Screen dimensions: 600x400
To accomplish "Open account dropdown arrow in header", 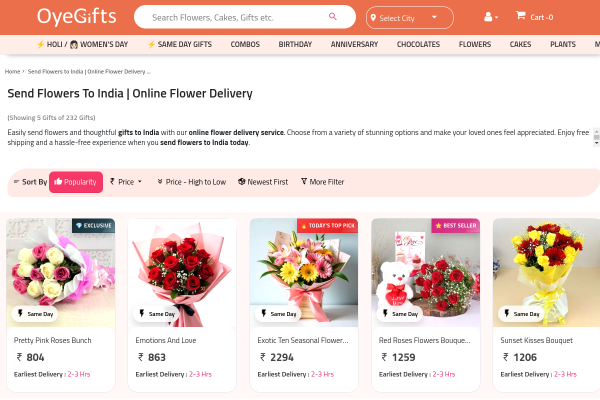I will coord(498,18).
